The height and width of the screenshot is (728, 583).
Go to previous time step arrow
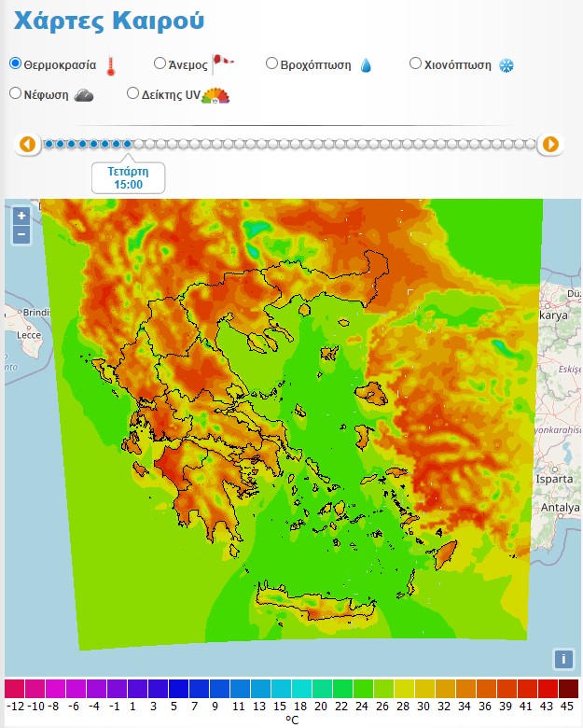point(27,144)
